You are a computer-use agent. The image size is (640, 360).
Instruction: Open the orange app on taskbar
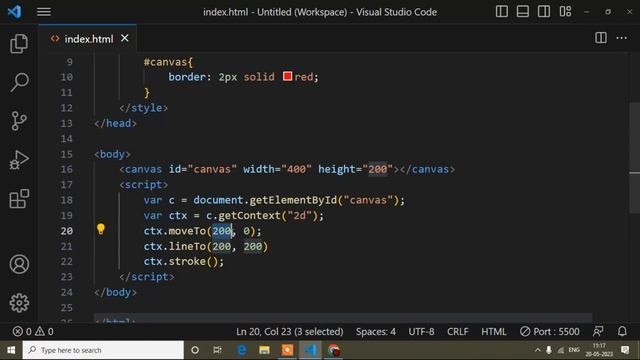[287, 350]
